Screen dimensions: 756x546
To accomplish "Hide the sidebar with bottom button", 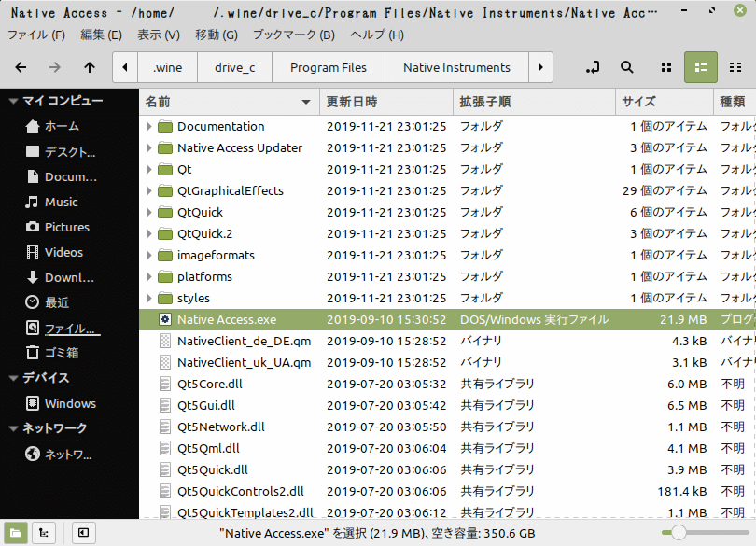I will click(x=83, y=532).
